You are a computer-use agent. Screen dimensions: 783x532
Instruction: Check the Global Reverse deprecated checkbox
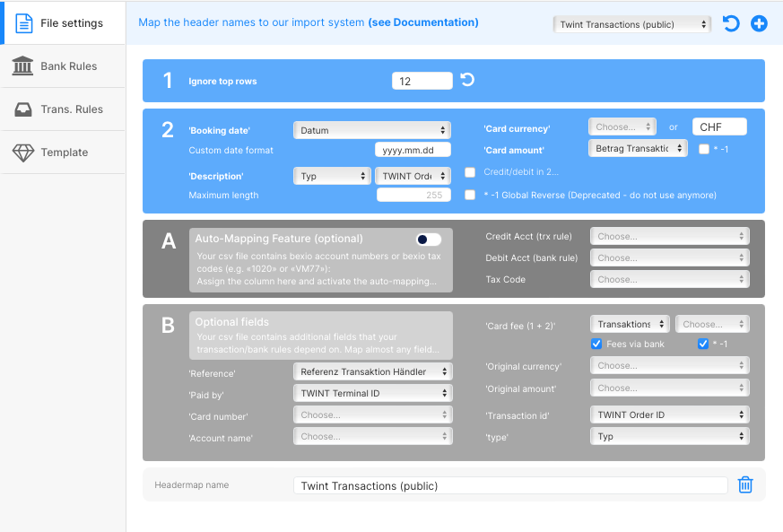click(470, 195)
